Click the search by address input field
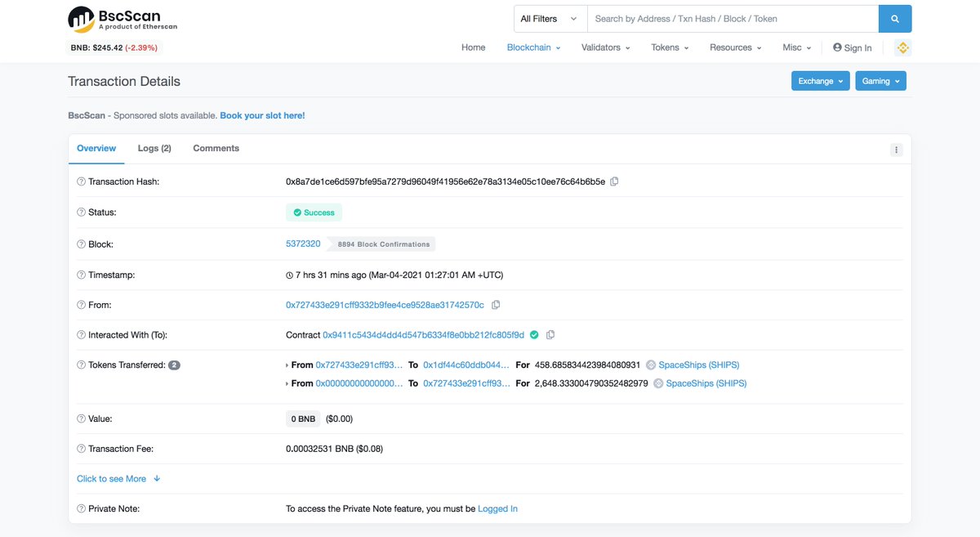The width and height of the screenshot is (980, 537). tap(733, 19)
